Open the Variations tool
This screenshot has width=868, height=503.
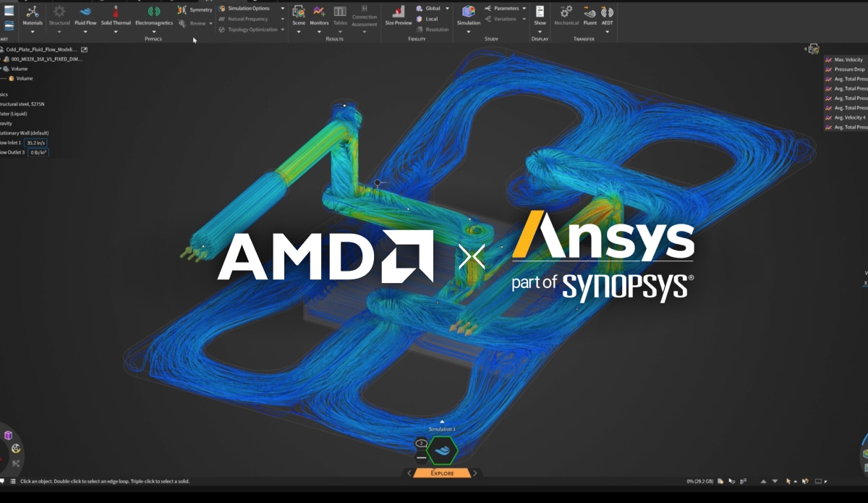(x=501, y=19)
